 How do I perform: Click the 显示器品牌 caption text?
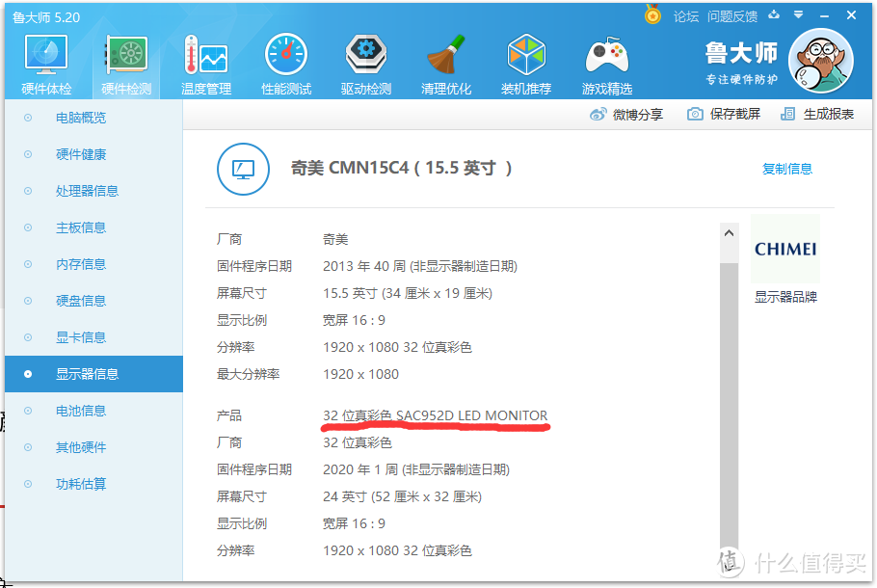pyautogui.click(x=785, y=297)
